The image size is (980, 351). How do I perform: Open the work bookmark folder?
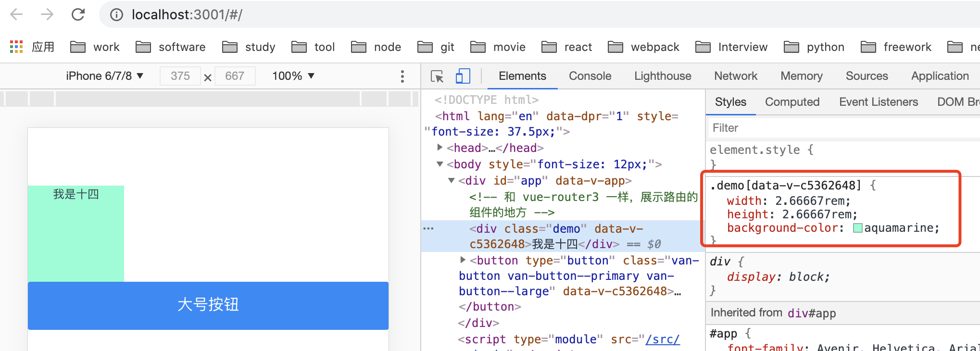95,47
